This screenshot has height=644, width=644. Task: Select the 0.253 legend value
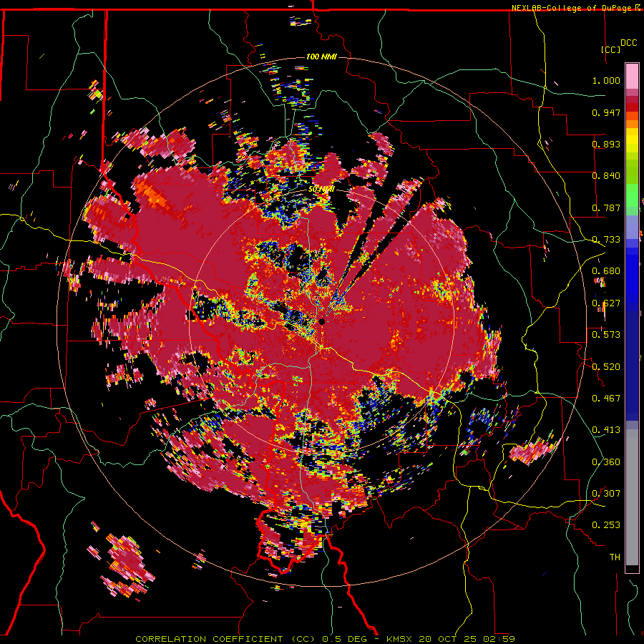[606, 525]
